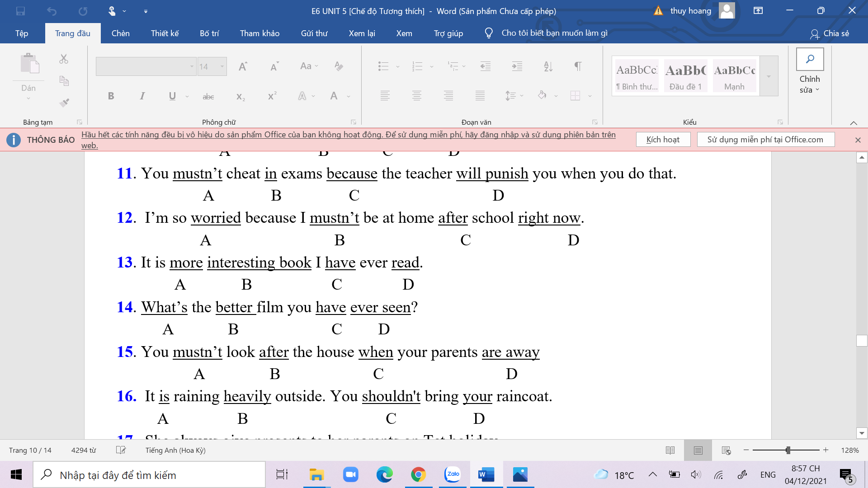Open numbered list dropdown arrow

click(x=432, y=66)
